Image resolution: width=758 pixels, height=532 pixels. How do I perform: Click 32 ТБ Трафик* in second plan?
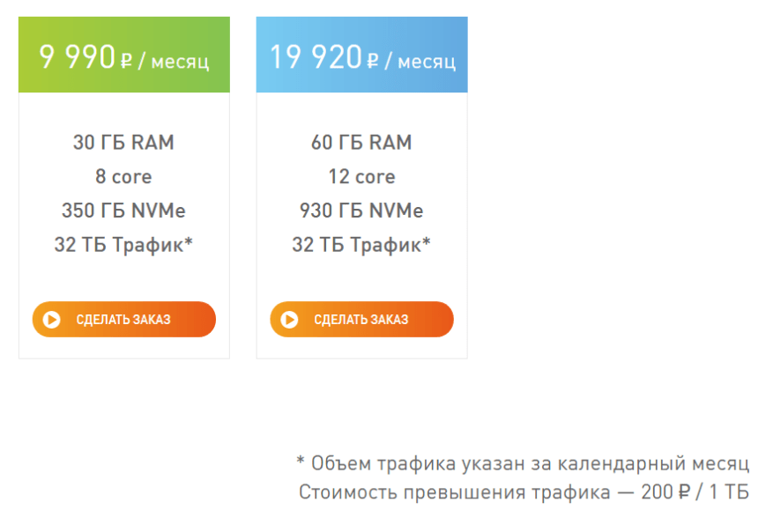coord(361,245)
